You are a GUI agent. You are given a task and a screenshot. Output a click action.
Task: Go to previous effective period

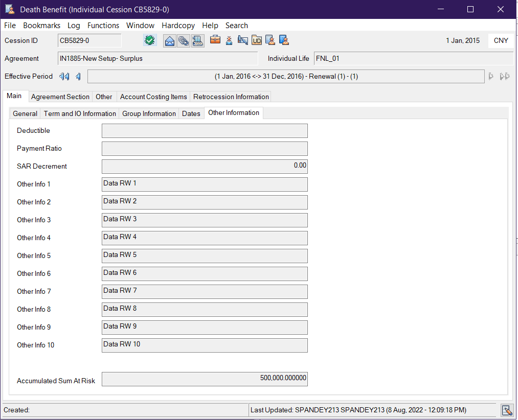coord(78,77)
